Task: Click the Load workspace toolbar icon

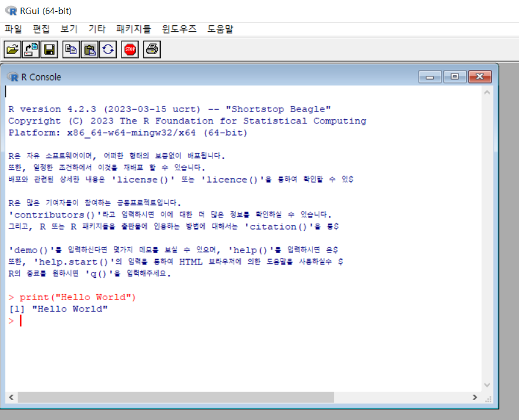Action: click(31, 50)
